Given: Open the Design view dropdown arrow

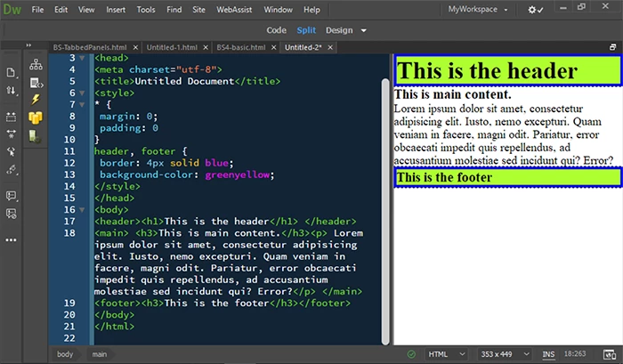Looking at the screenshot, I should pos(363,30).
